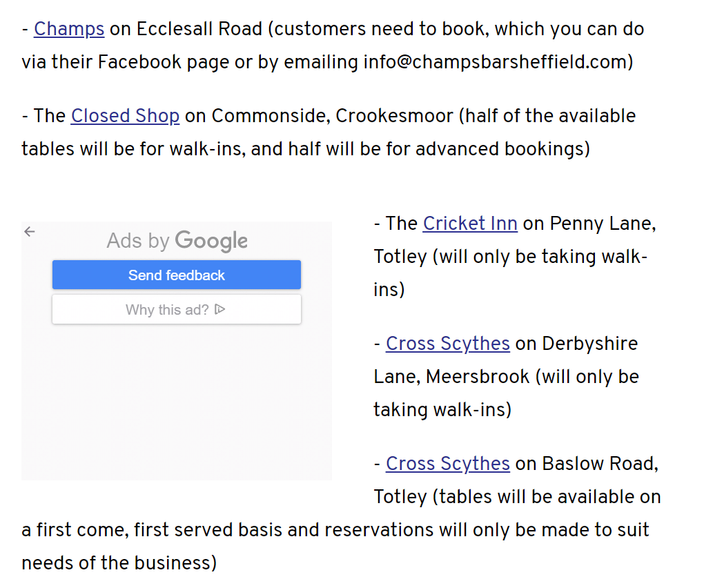This screenshot has width=704, height=588.
Task: Open the Cross Scythes link for Derbyshire Lane
Action: (x=448, y=344)
